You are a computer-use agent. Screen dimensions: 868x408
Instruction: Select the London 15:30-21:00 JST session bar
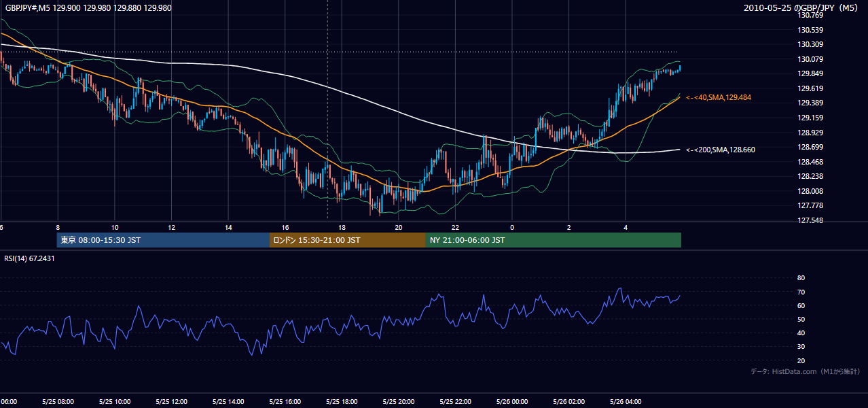pyautogui.click(x=348, y=240)
